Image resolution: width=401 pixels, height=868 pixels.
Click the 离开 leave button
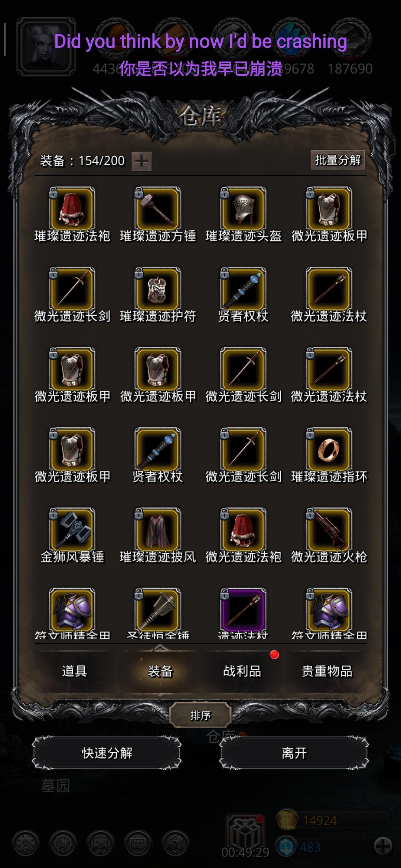click(x=294, y=753)
